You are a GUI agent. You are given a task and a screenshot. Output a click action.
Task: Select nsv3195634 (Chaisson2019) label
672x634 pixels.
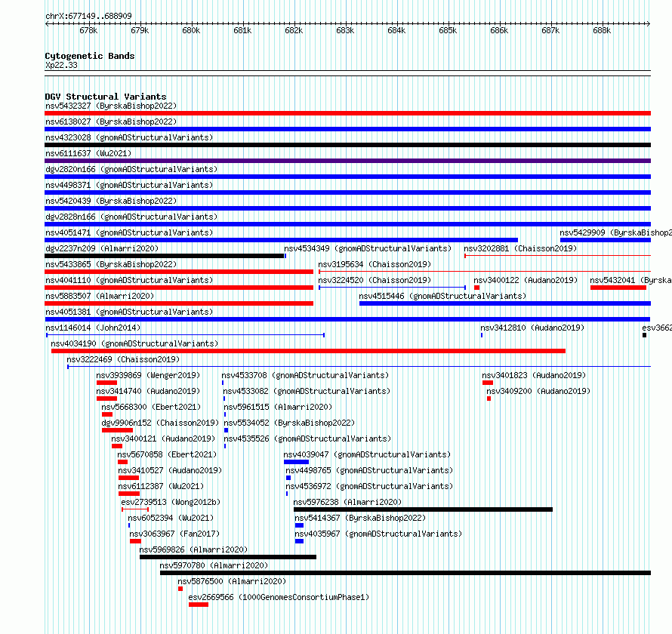pos(375,264)
